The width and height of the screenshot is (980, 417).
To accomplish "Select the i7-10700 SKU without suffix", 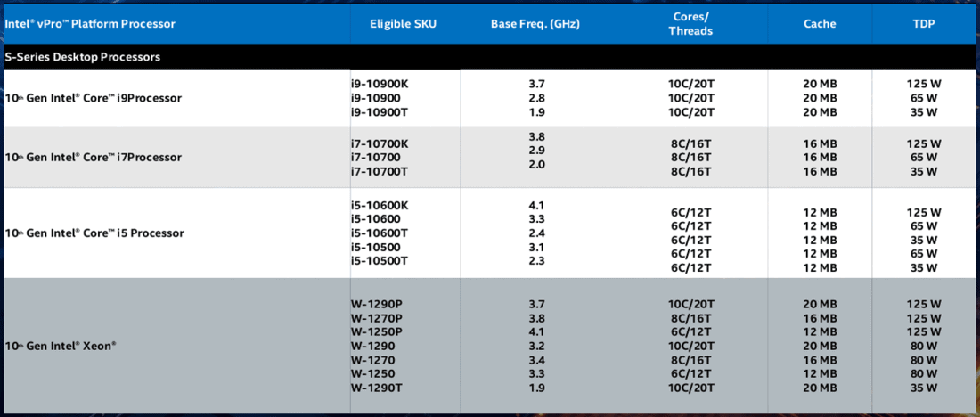I will click(x=375, y=158).
